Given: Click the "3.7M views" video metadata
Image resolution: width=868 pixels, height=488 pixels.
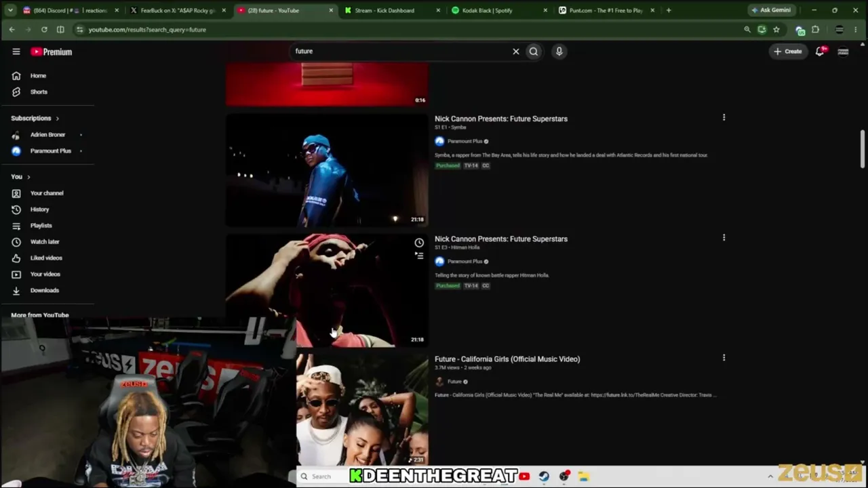Looking at the screenshot, I should click(449, 368).
